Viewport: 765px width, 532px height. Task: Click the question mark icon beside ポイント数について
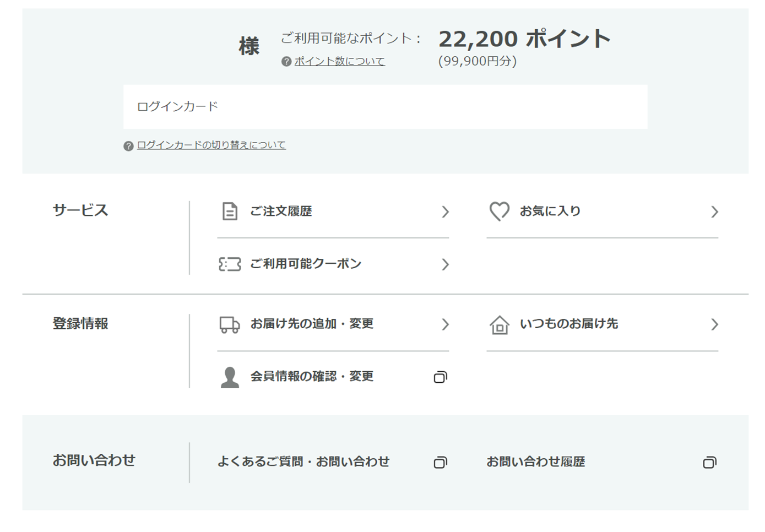coord(286,62)
